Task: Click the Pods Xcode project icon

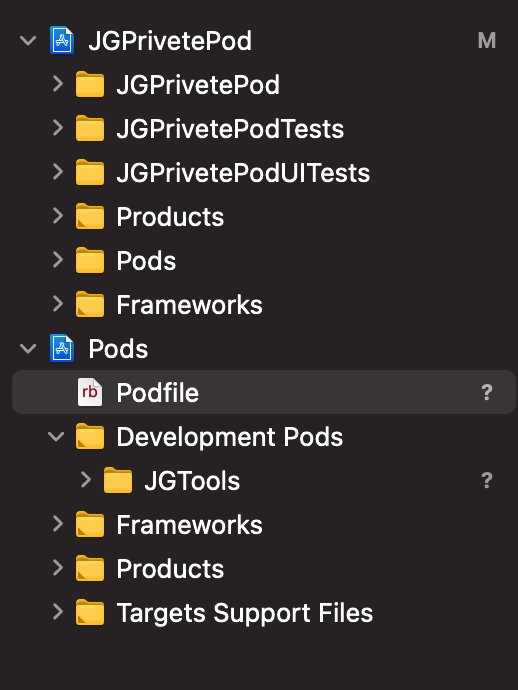Action: pyautogui.click(x=62, y=348)
